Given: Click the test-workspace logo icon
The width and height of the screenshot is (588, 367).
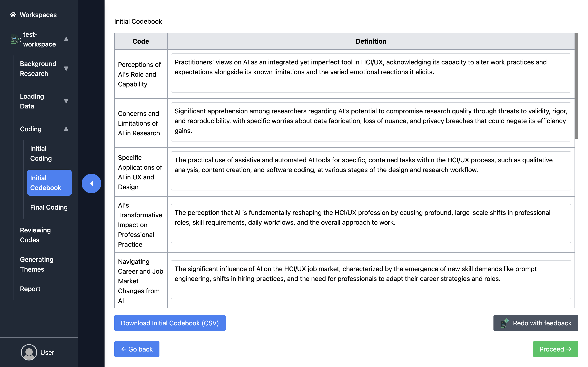Looking at the screenshot, I should 14,39.
